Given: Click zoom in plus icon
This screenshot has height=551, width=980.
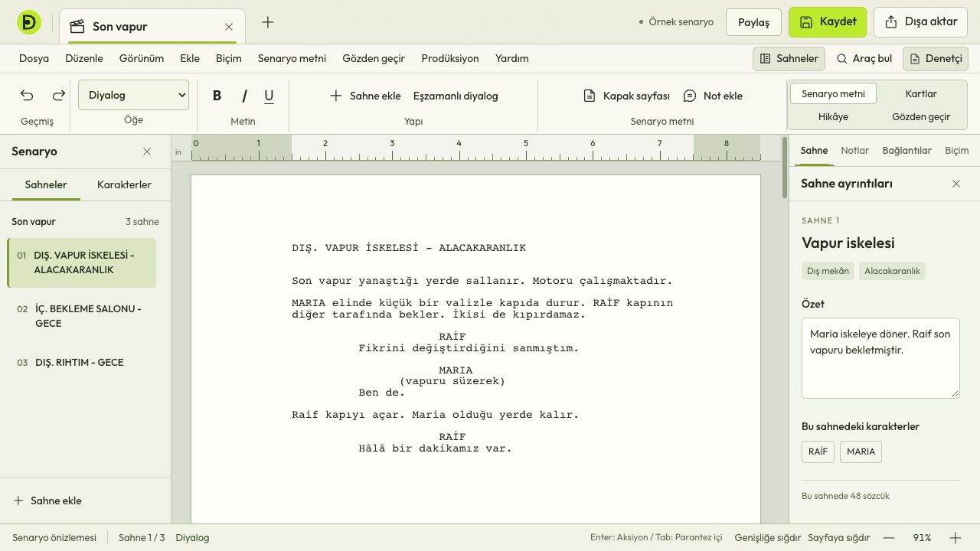Looking at the screenshot, I should coord(955,538).
